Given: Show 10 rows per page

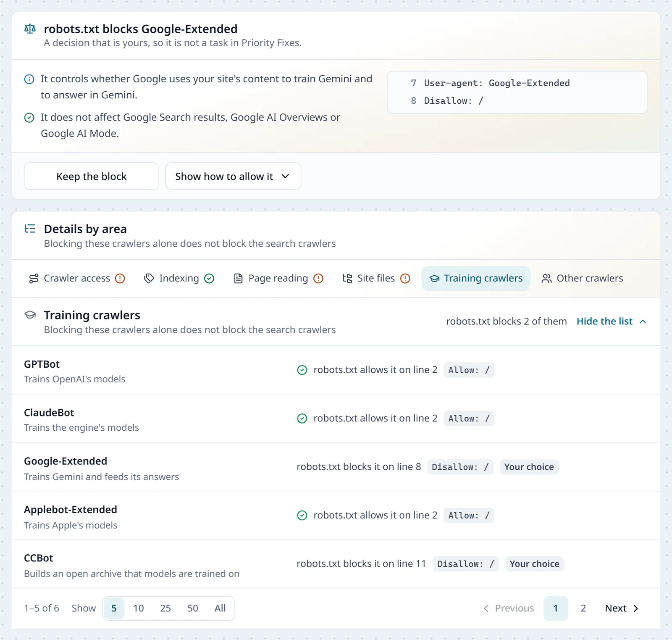Looking at the screenshot, I should click(x=139, y=608).
